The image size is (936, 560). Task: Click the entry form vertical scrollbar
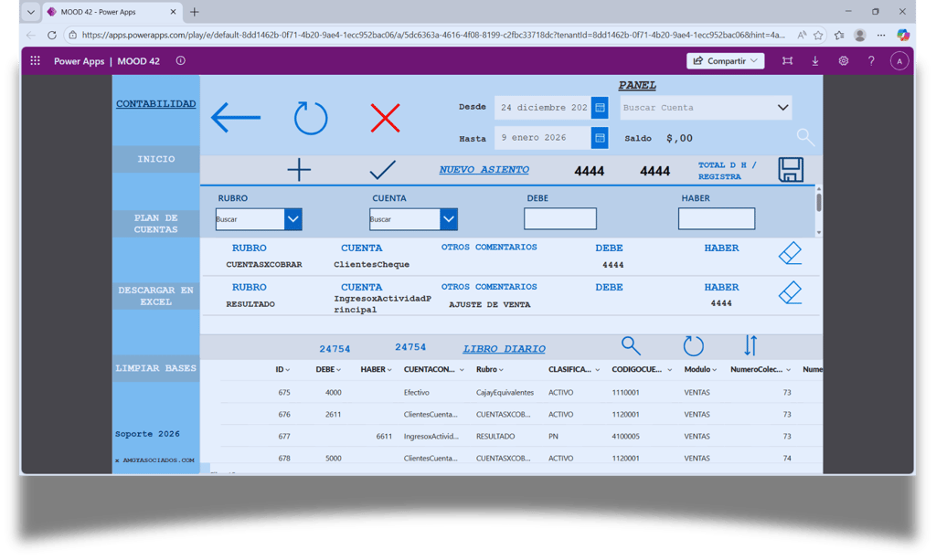(x=819, y=210)
